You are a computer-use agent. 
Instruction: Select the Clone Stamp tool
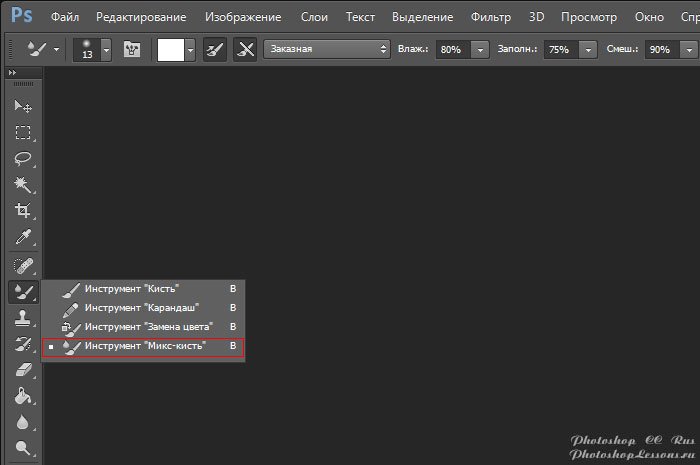point(22,318)
